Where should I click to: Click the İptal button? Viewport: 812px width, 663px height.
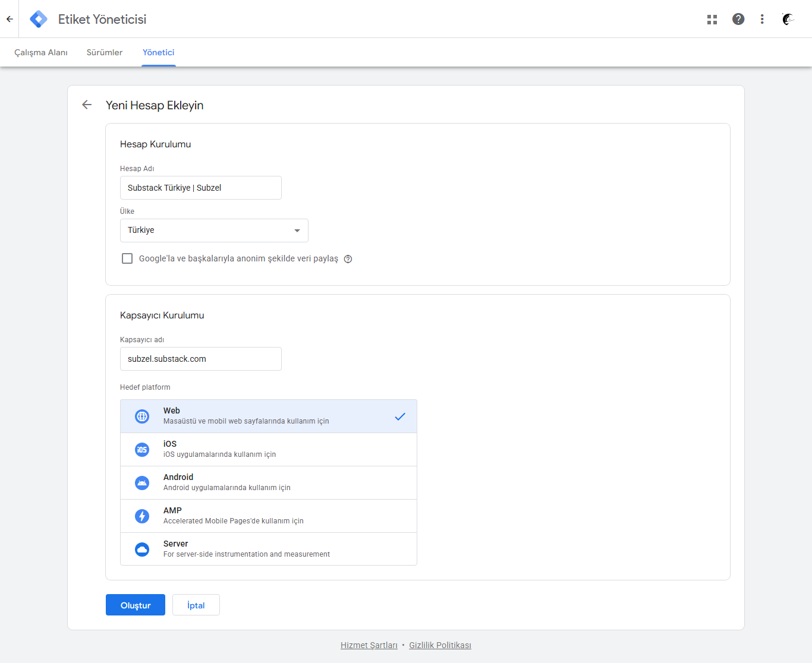(196, 605)
